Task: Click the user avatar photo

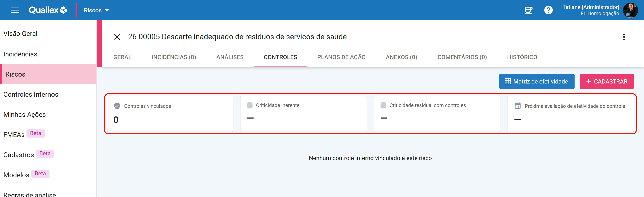Action: (630, 10)
